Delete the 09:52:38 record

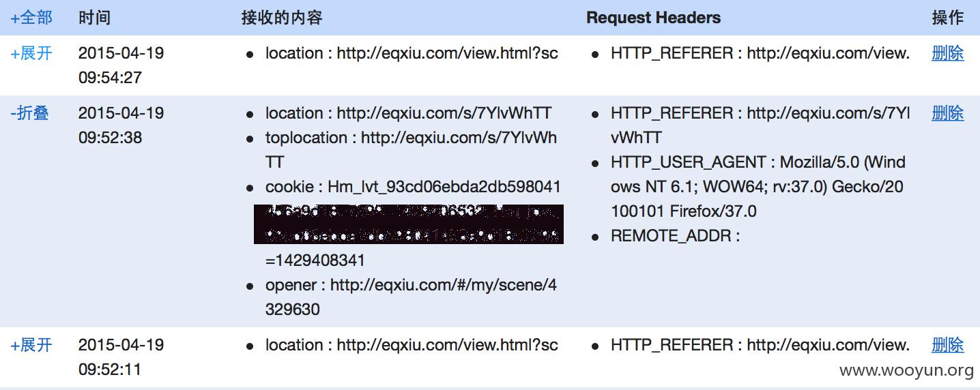pos(948,113)
